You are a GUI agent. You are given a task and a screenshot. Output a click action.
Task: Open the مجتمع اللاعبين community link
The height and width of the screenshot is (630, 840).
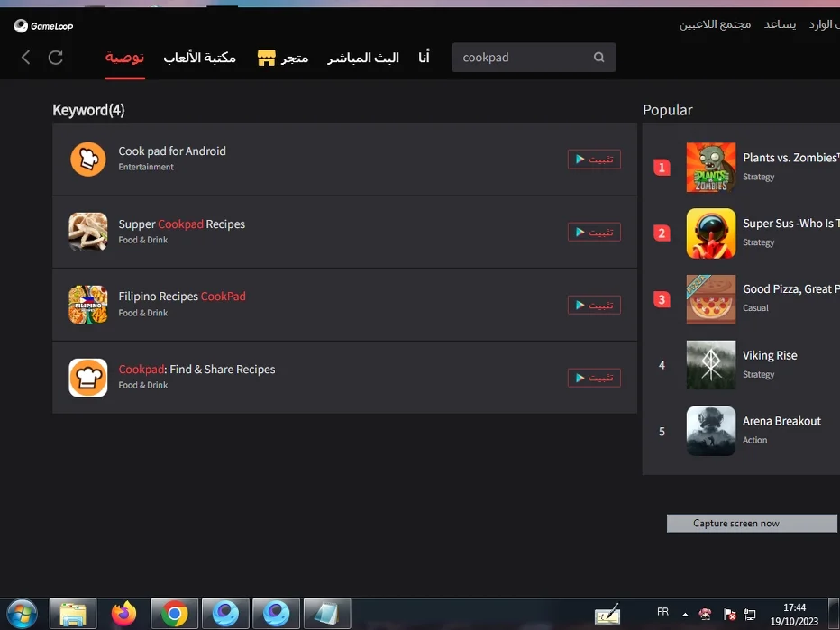[715, 24]
